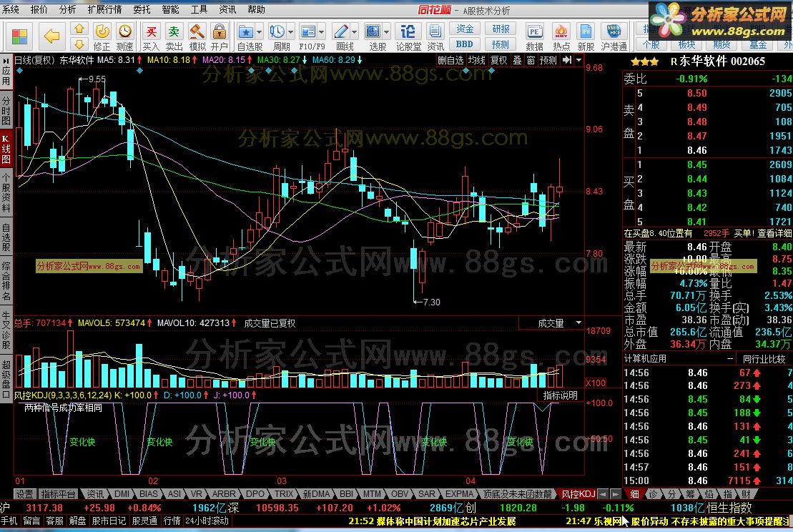Screen dimensions: 793x532
Task: Switch to the 个股资料 sidebar tab
Action: [x=6, y=192]
